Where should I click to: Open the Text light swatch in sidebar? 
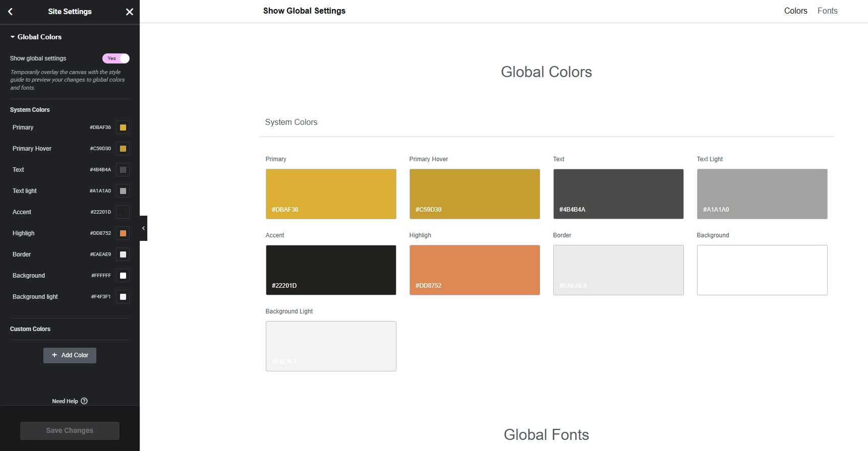coord(123,191)
